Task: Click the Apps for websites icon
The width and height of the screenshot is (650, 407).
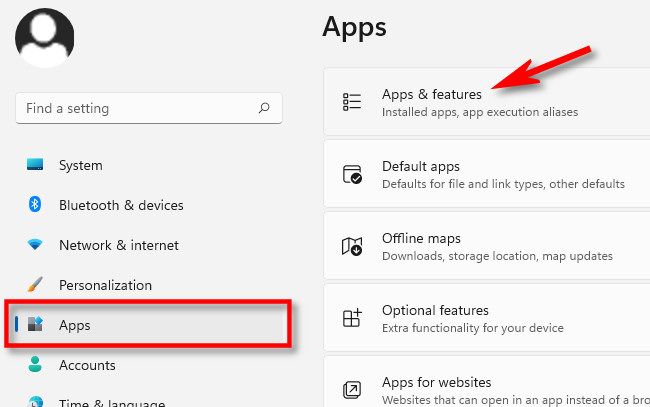Action: tap(352, 390)
